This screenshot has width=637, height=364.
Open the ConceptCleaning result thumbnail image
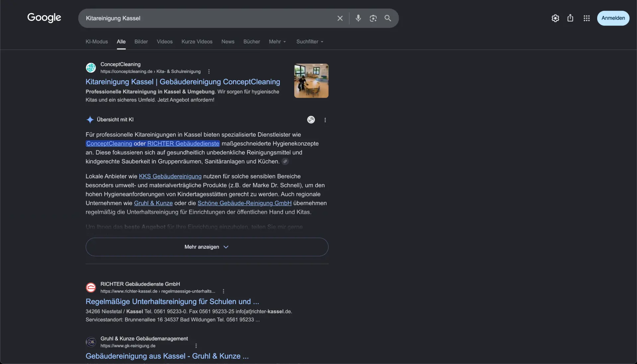coord(311,81)
